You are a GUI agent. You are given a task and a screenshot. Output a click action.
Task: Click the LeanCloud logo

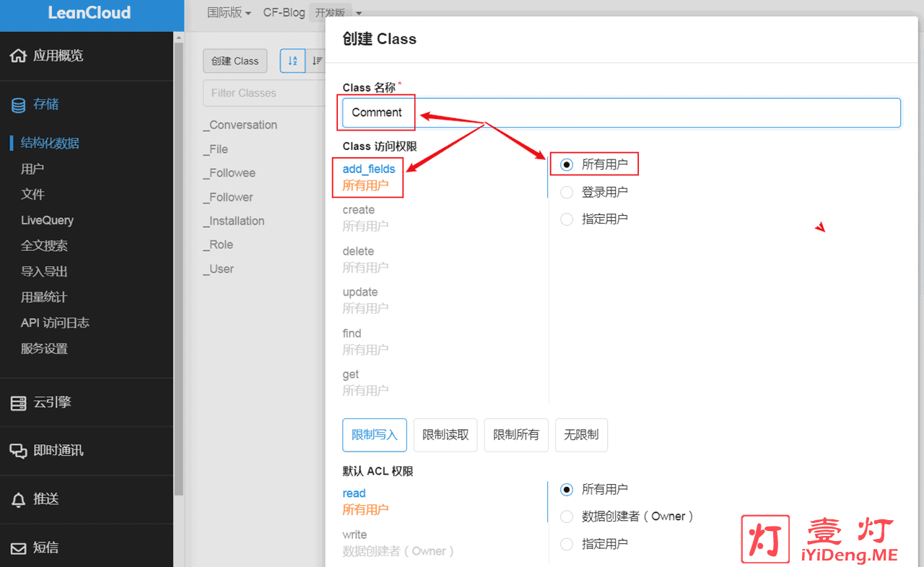click(x=90, y=13)
